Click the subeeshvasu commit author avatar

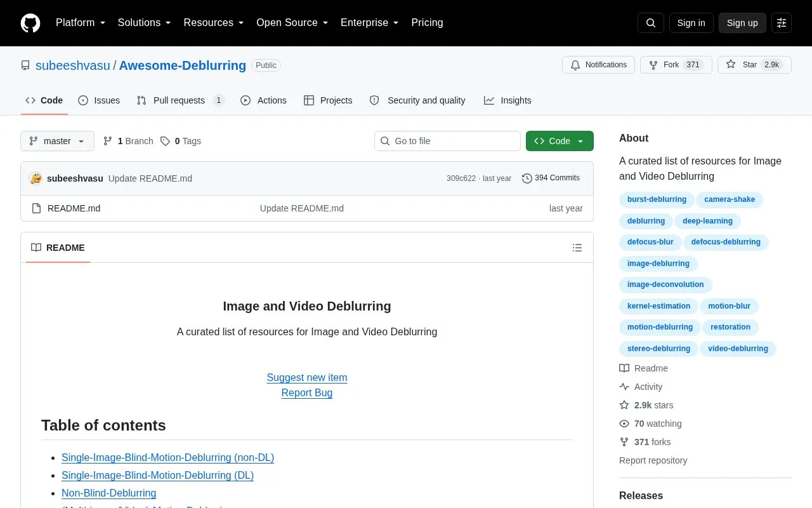coord(36,178)
